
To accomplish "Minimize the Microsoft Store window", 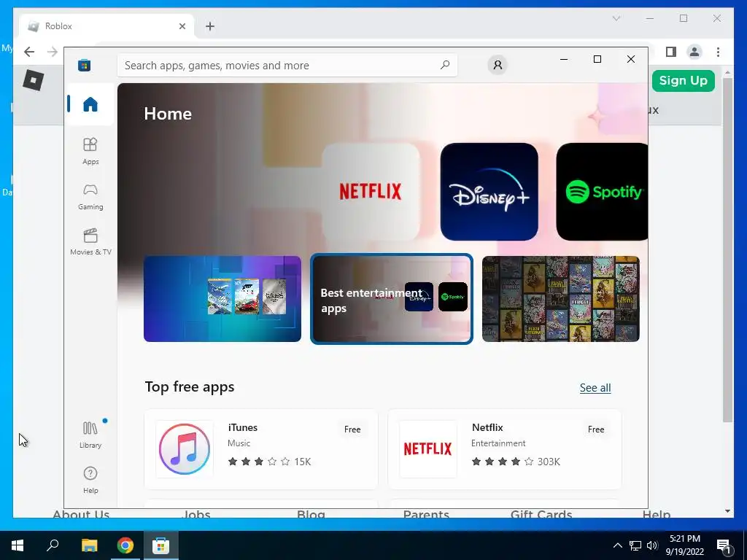I will (564, 59).
